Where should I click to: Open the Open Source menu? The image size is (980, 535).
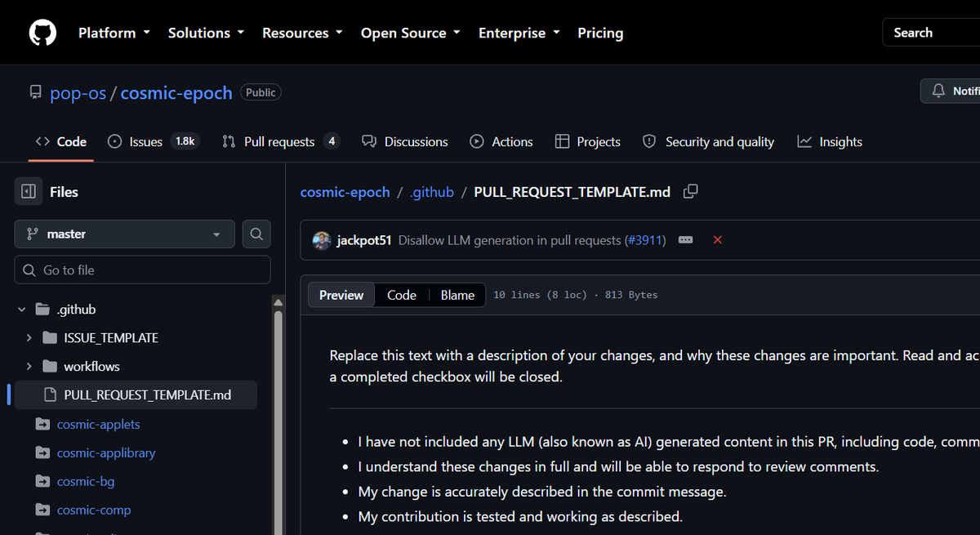click(411, 33)
